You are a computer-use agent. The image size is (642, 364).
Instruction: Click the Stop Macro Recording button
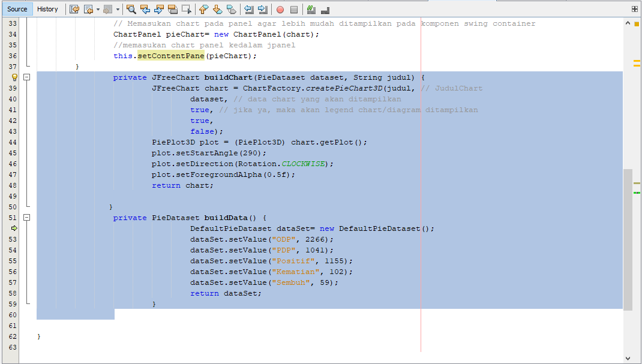293,9
